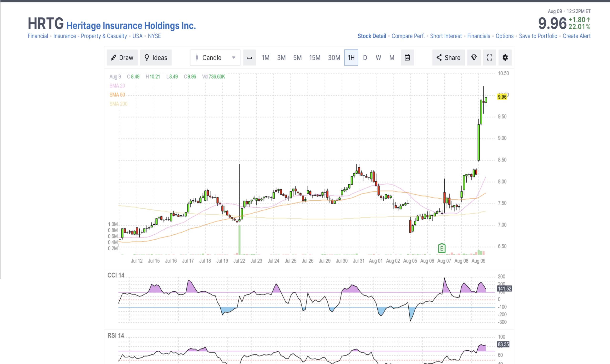Toggle the SMA 200 overlay label
This screenshot has height=364, width=610.
[x=118, y=104]
